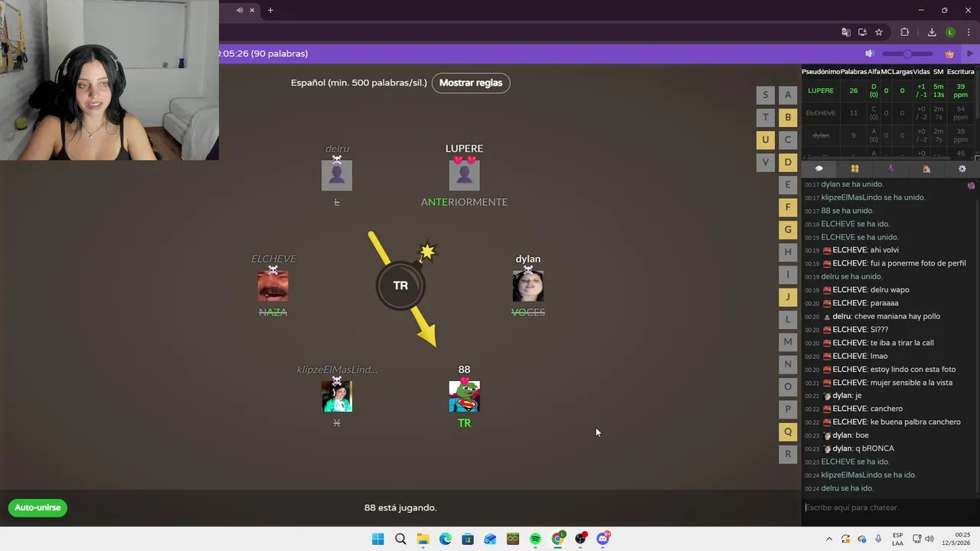Click chat message 'q bRONCA'

[x=874, y=448]
